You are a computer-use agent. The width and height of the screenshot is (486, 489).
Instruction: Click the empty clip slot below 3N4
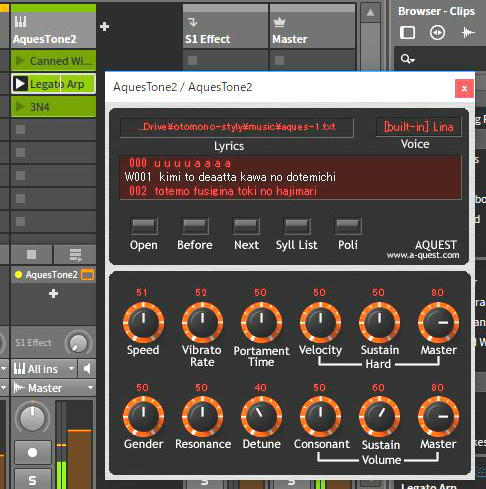(x=53, y=130)
